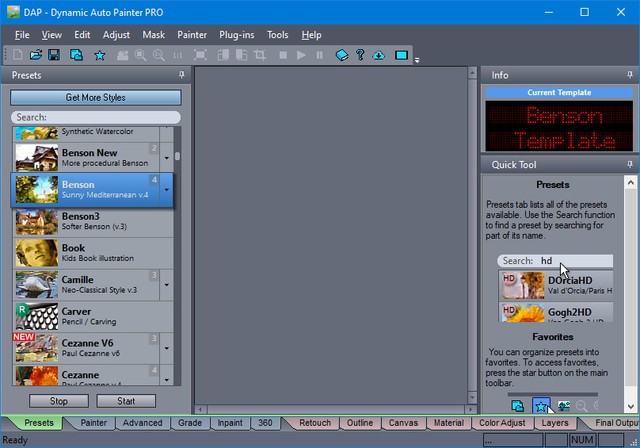Click the Presets list scrollbar thumb
This screenshot has width=640, height=448.
point(178,156)
